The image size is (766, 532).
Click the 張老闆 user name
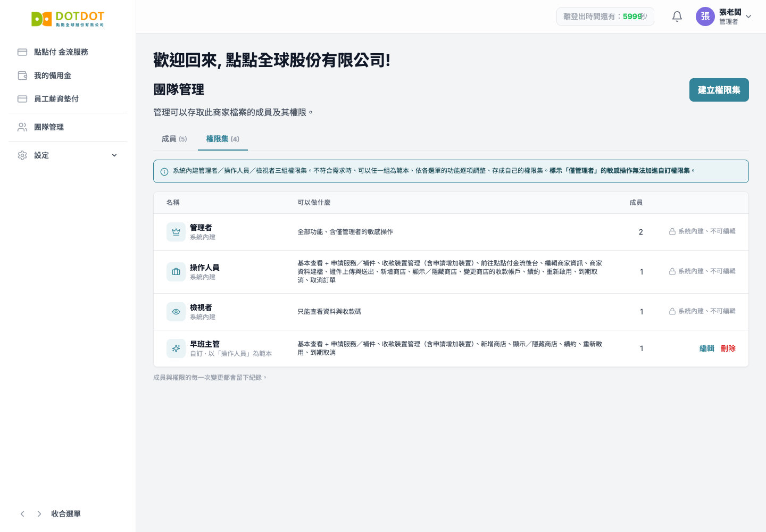click(730, 12)
